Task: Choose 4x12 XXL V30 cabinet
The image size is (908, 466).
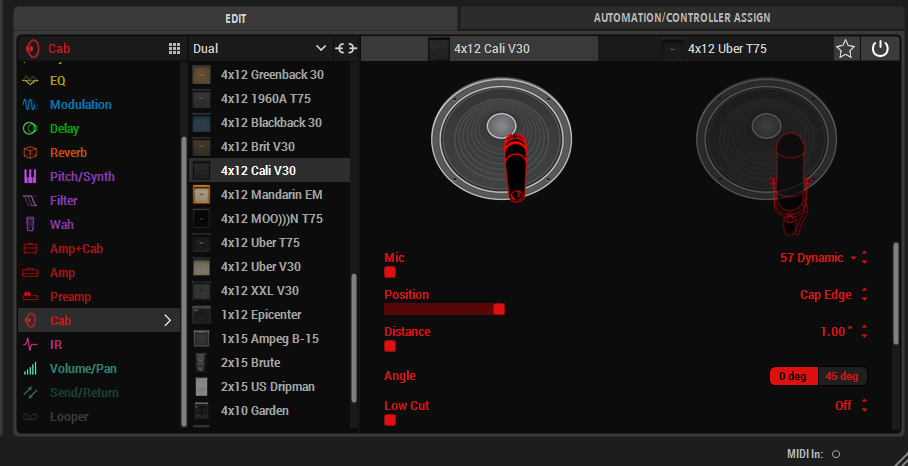Action: [270, 291]
